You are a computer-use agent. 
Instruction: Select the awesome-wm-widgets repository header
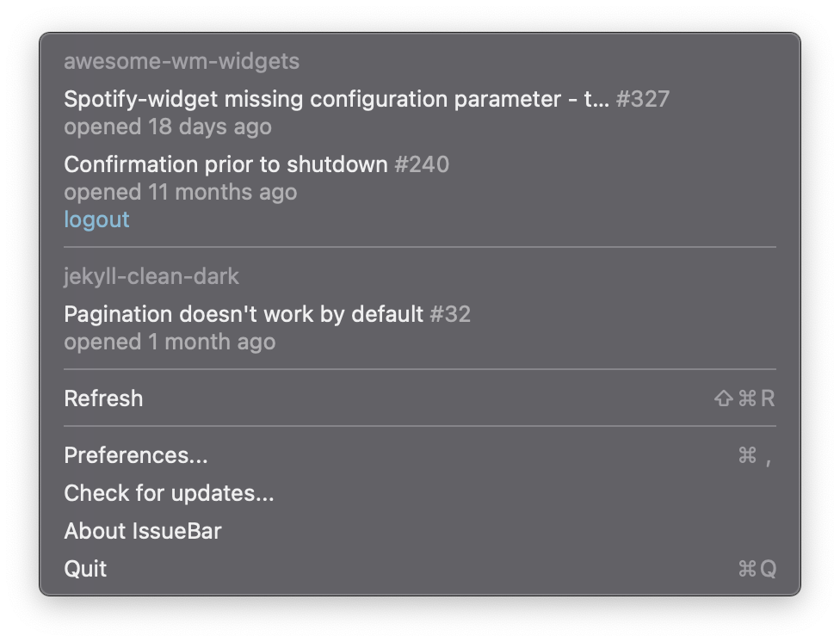[181, 61]
